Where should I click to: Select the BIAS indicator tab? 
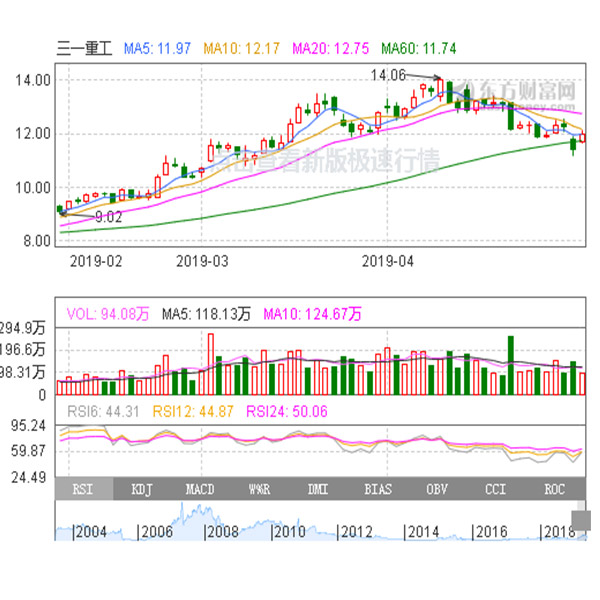click(x=377, y=490)
